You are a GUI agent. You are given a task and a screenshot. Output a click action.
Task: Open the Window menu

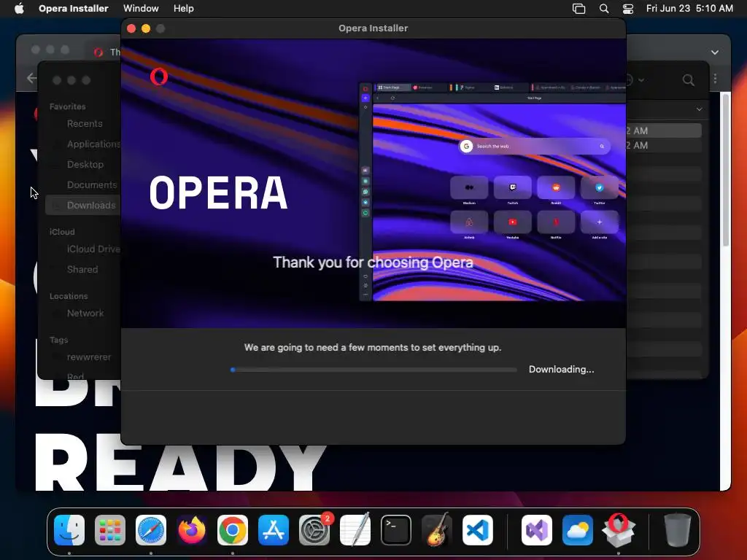141,8
